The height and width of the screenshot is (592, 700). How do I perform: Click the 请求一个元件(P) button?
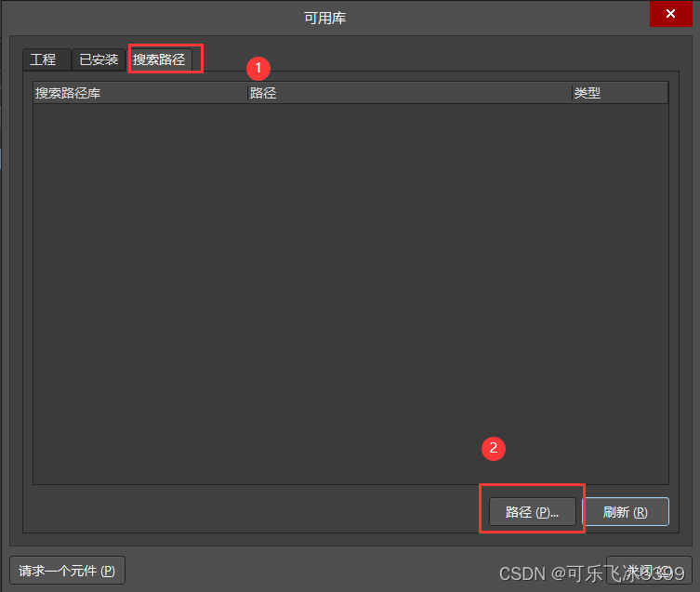[x=67, y=571]
